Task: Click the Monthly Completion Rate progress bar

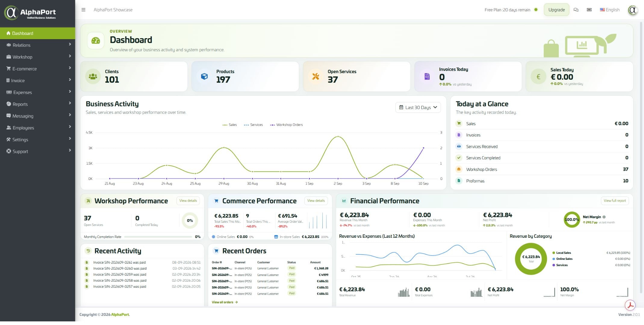Action: pyautogui.click(x=158, y=237)
